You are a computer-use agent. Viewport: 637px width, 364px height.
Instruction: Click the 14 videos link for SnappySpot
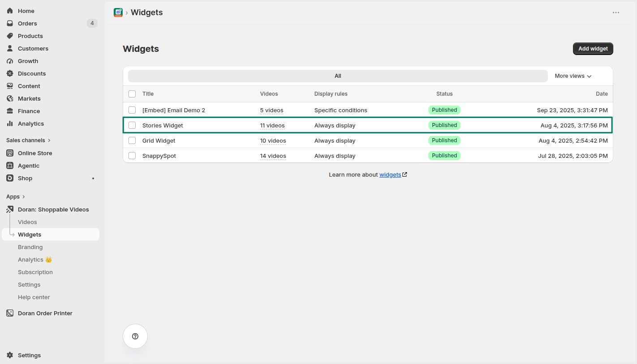(x=273, y=156)
